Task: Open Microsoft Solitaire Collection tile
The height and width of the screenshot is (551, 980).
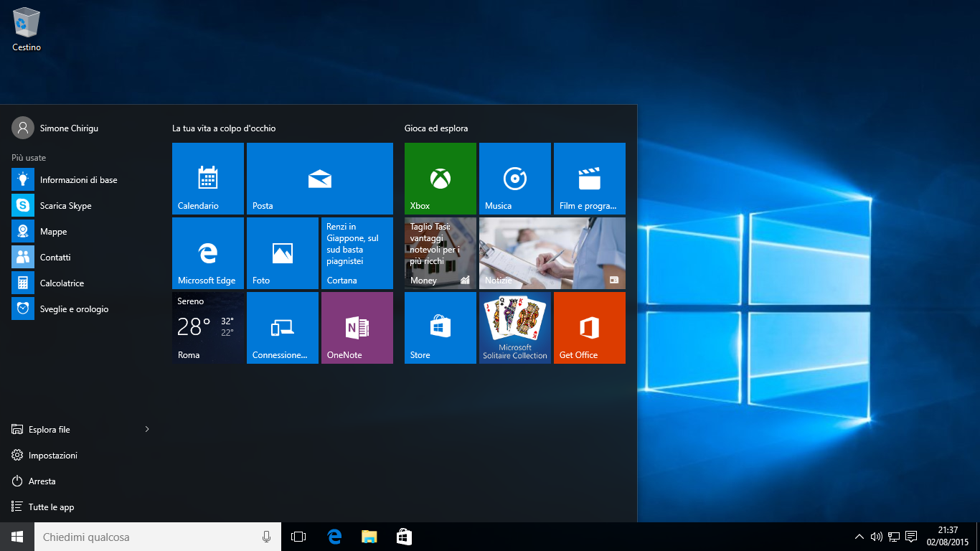Action: 514,328
